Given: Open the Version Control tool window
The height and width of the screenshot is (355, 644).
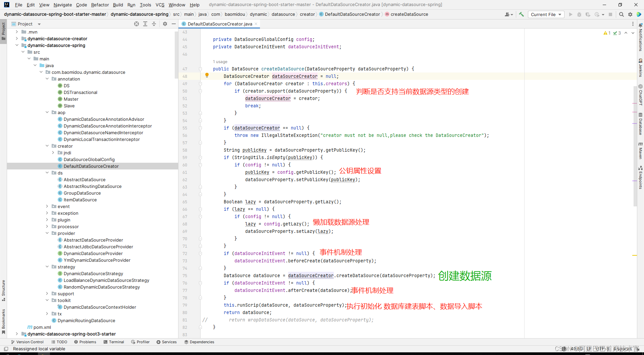Looking at the screenshot, I should [27, 342].
